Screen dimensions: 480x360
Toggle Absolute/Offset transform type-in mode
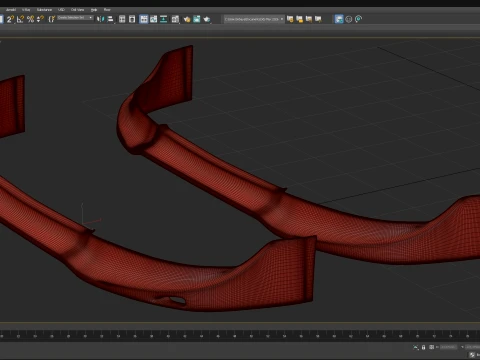coord(431,347)
